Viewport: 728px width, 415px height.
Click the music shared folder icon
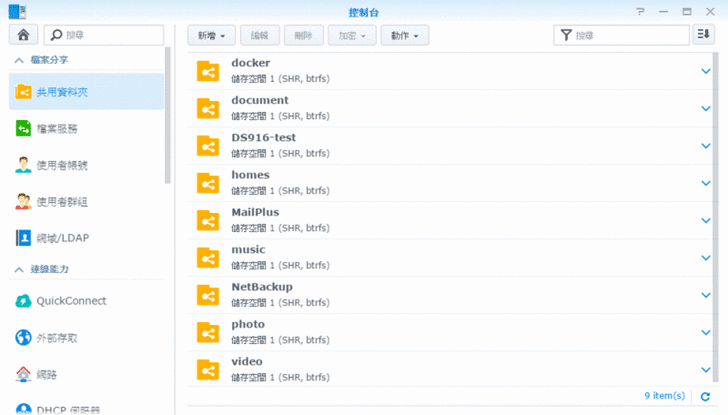click(208, 258)
